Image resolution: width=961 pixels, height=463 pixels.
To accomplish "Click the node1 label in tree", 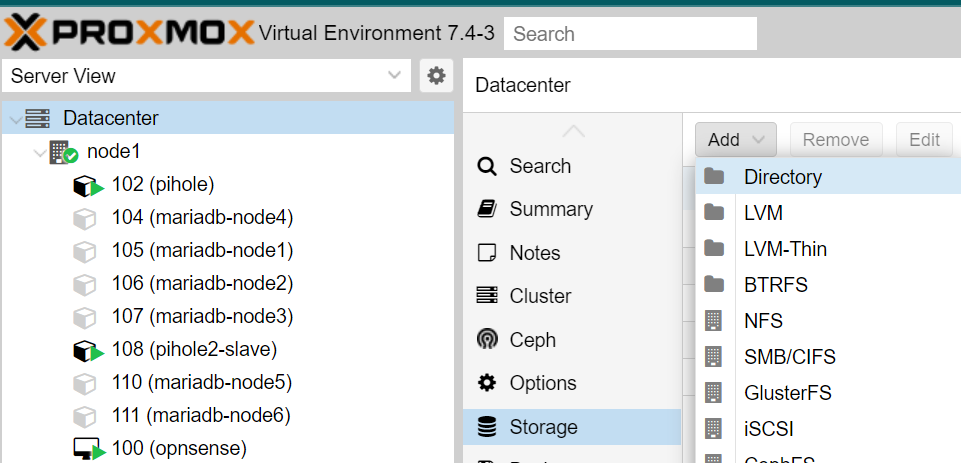I will click(x=114, y=151).
